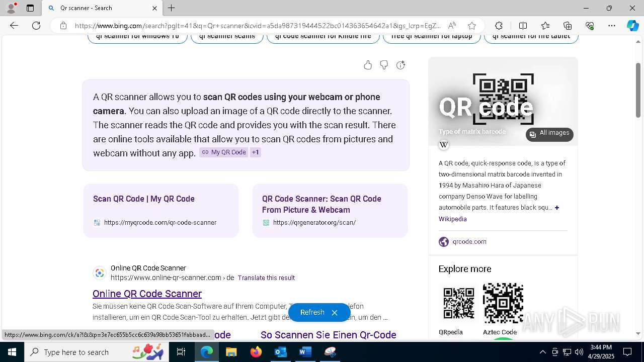Open the volume control in tray

coord(579,352)
